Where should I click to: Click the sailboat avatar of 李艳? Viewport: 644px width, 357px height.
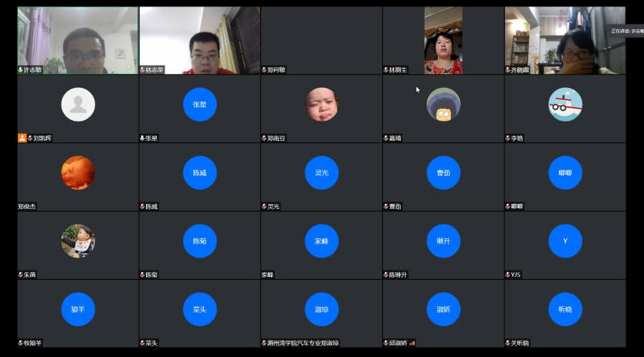click(565, 104)
